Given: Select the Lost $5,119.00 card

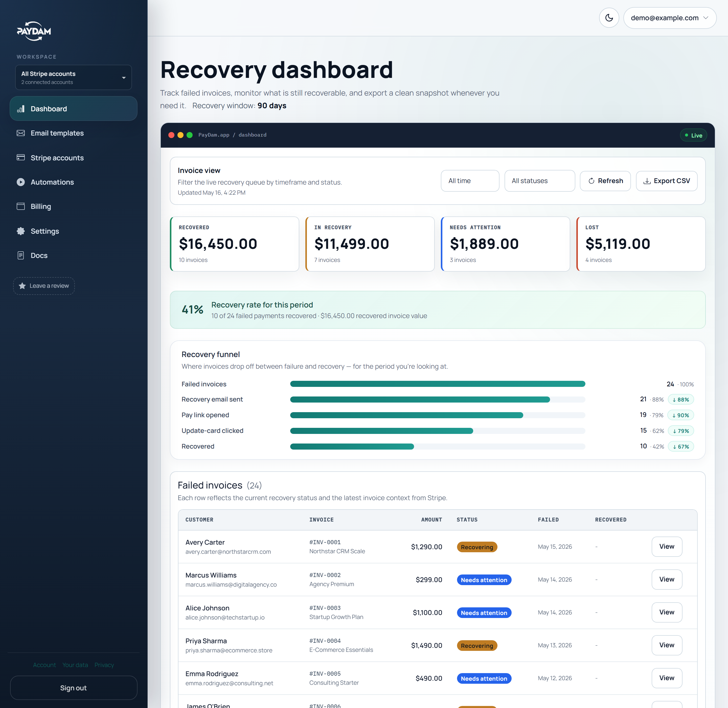Looking at the screenshot, I should [641, 244].
